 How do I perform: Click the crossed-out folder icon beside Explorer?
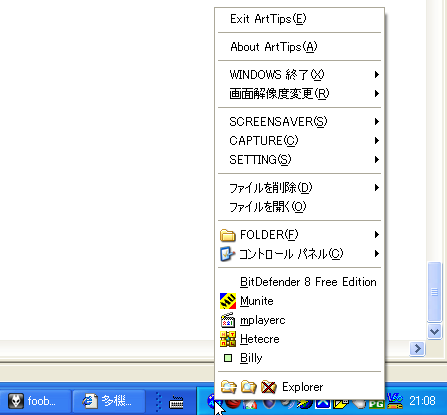(269, 387)
